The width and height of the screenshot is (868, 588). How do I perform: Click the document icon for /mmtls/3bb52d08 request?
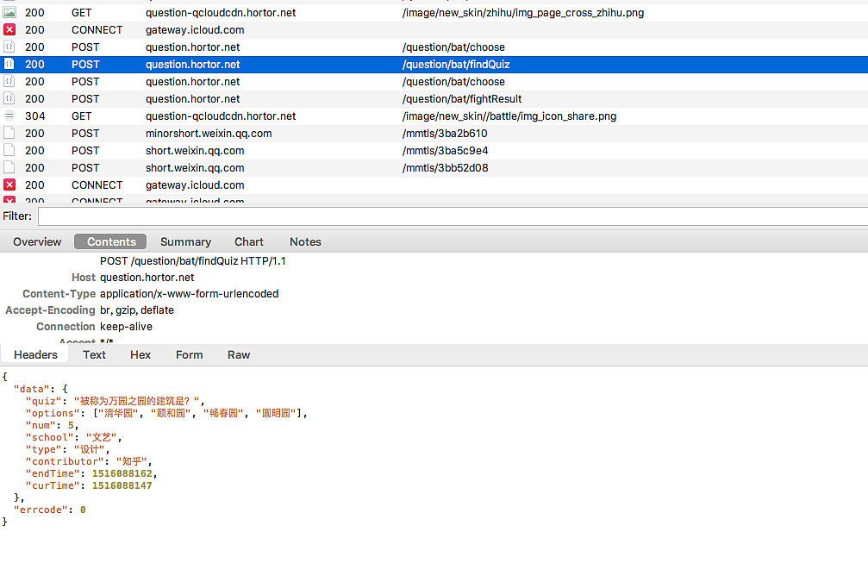[9, 168]
